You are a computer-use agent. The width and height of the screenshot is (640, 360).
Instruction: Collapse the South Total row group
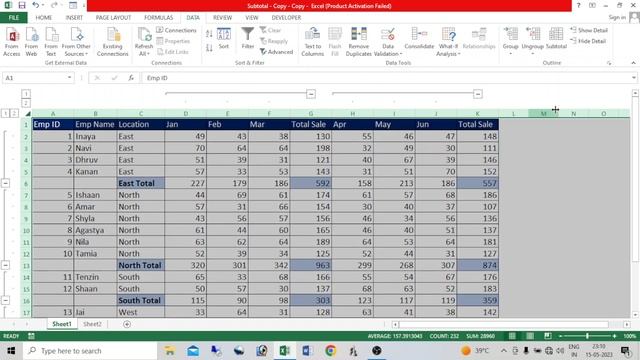tap(5, 300)
